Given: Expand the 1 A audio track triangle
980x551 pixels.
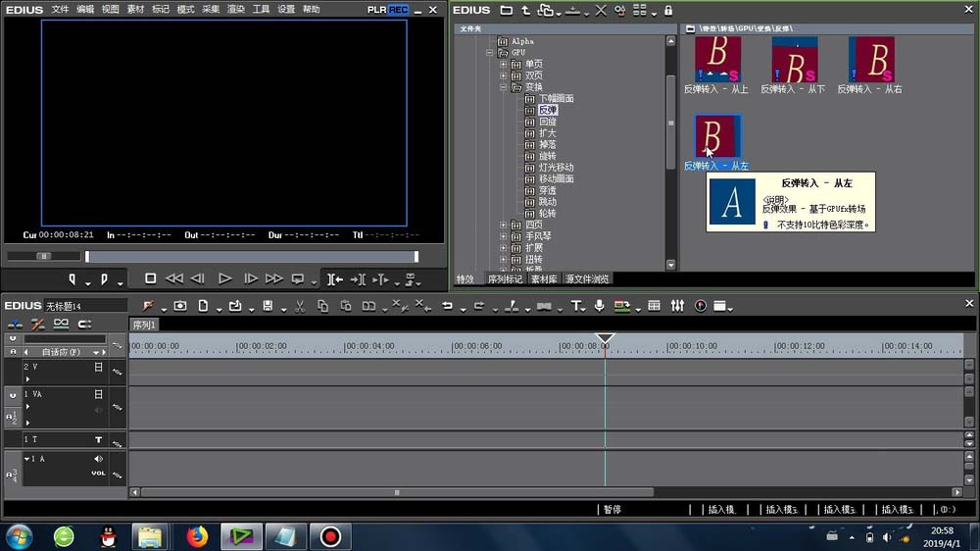Looking at the screenshot, I should click(x=26, y=459).
